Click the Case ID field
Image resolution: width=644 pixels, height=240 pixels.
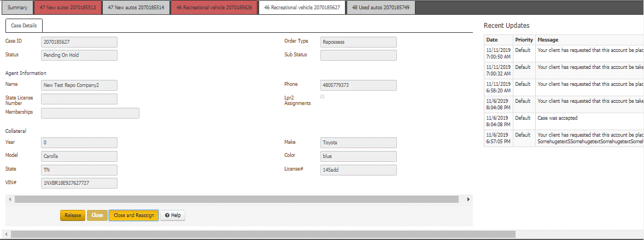coord(79,42)
